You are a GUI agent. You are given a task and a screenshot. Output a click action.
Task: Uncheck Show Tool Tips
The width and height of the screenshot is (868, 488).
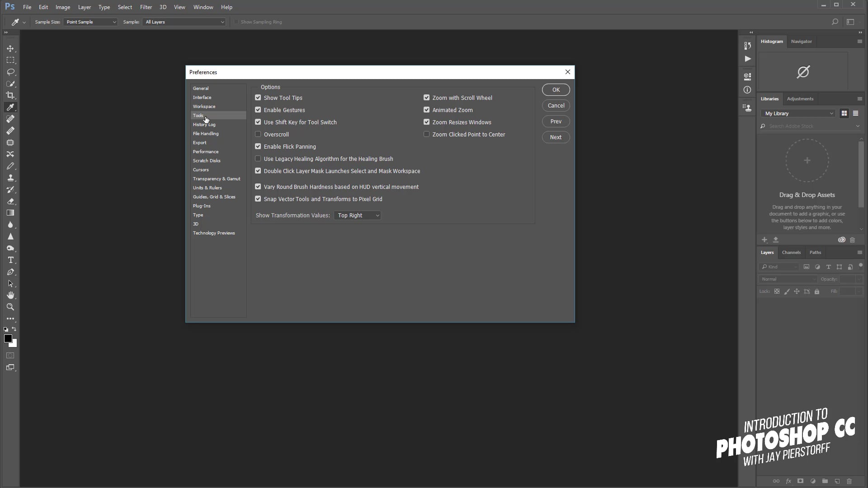(258, 98)
